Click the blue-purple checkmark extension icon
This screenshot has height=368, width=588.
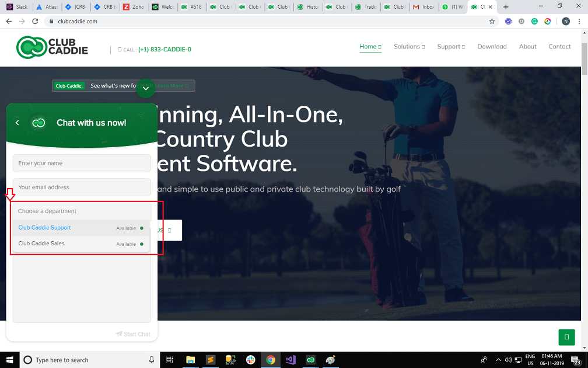(508, 22)
